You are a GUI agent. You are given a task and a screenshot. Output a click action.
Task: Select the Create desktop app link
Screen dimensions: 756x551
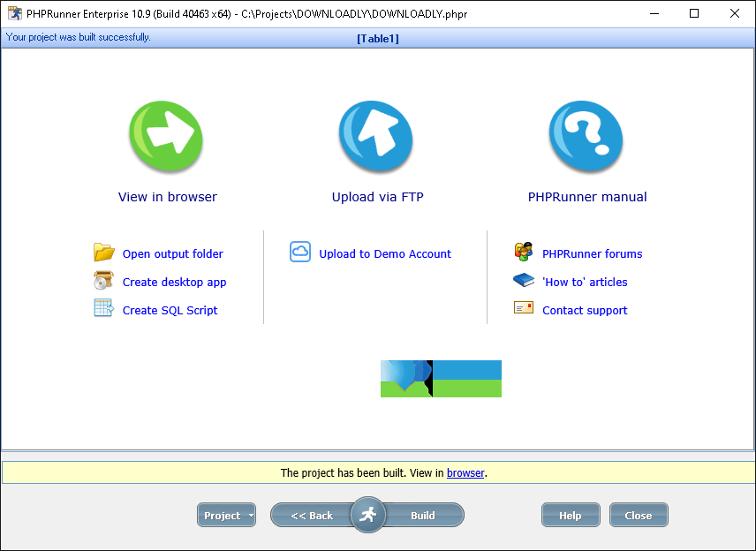[174, 282]
